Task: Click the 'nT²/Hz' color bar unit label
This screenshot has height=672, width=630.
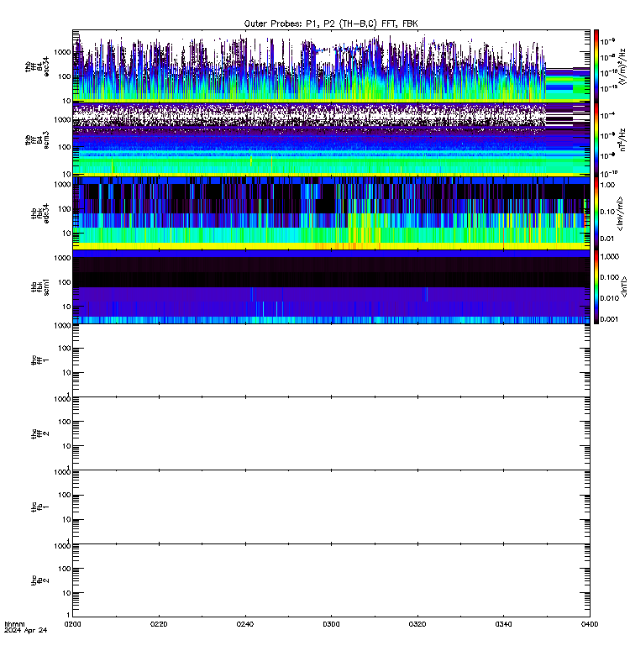Action: coord(622,139)
